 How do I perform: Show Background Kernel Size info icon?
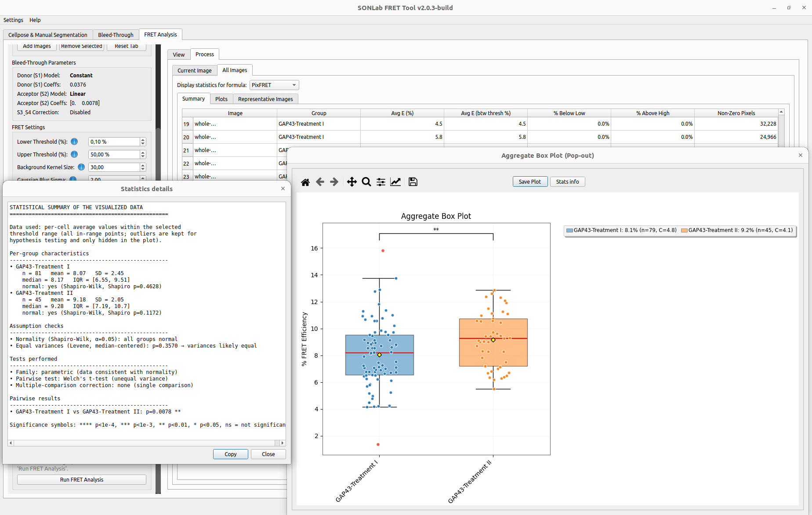(x=81, y=167)
